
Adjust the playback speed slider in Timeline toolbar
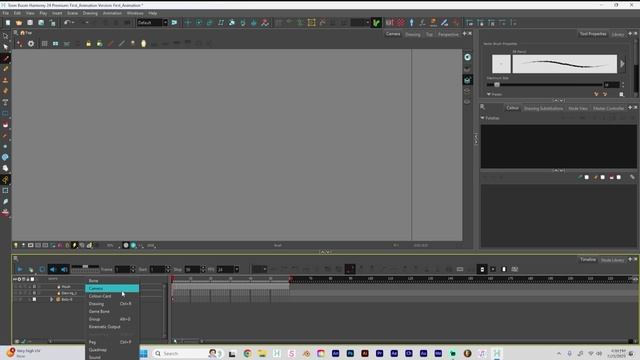[85, 268]
